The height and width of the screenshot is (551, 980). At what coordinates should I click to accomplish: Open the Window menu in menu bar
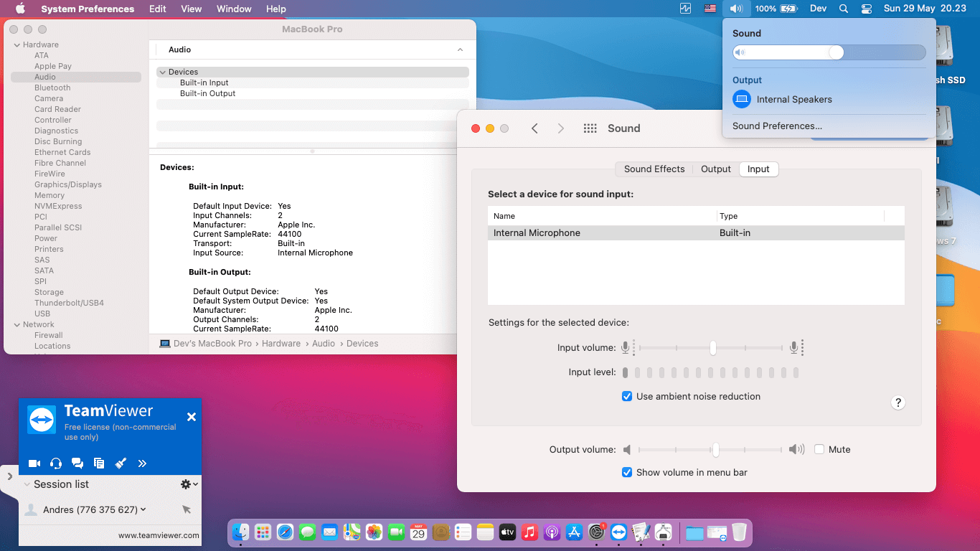pos(234,9)
